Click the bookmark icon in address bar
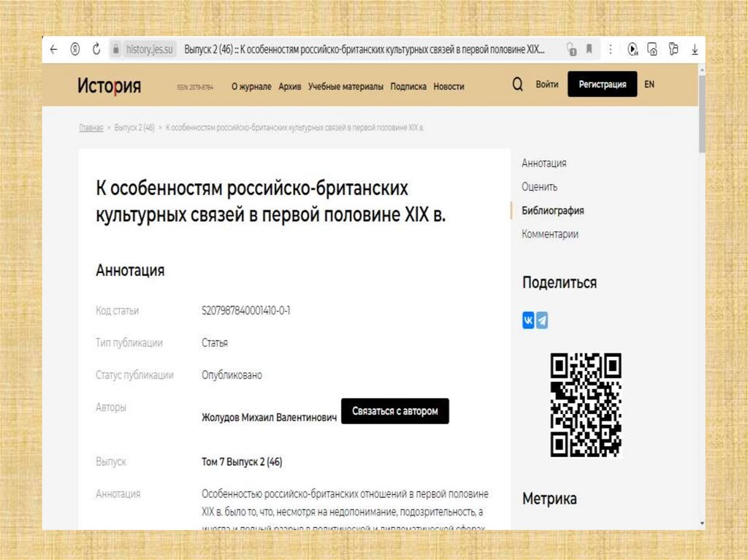Screen dimensions: 748x560 click(x=589, y=49)
